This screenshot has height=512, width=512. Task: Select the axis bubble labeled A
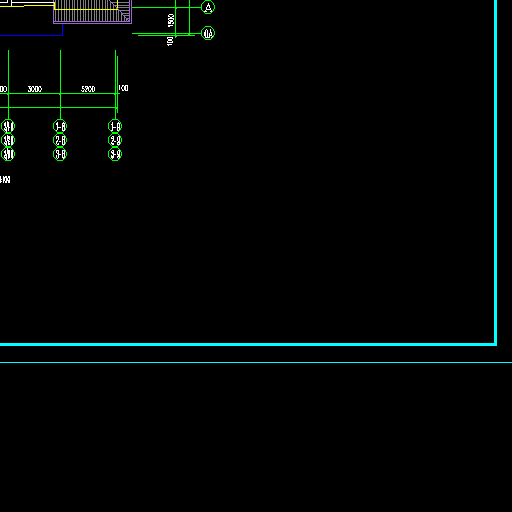point(208,7)
